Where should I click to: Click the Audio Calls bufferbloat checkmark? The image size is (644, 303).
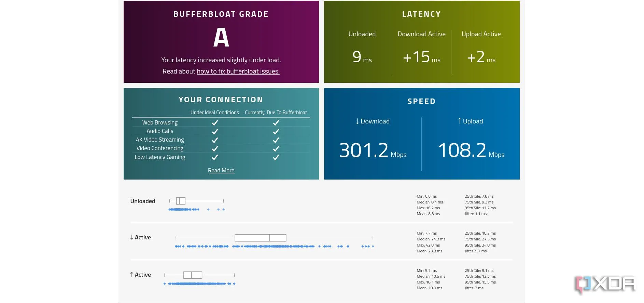(276, 131)
